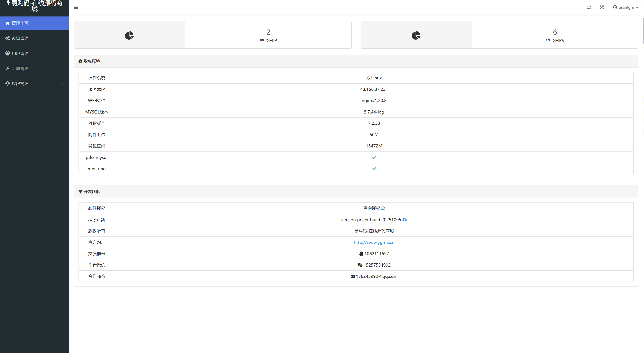Click the 查询授权 text link
This screenshot has width=644, height=353.
click(x=371, y=208)
